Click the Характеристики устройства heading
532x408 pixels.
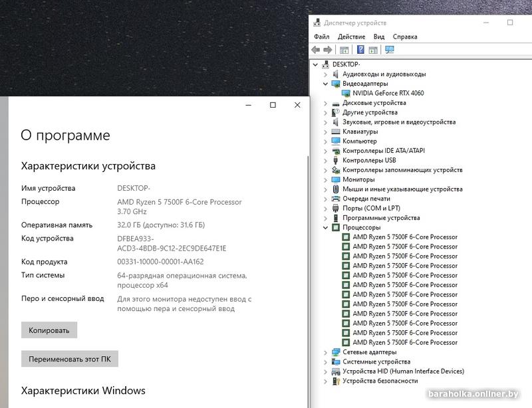88,166
